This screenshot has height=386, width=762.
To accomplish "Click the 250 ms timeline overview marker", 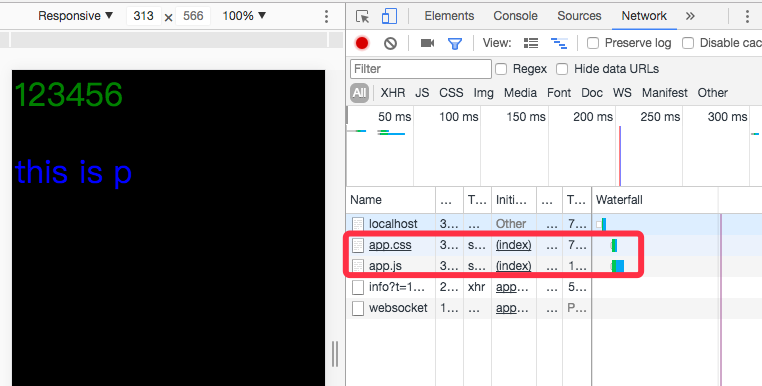I will tap(660, 117).
